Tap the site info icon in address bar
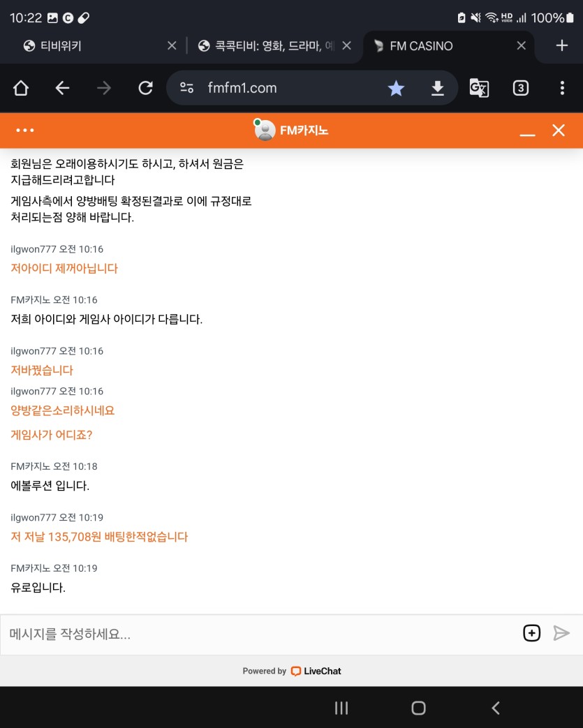This screenshot has width=583, height=728. pos(186,88)
